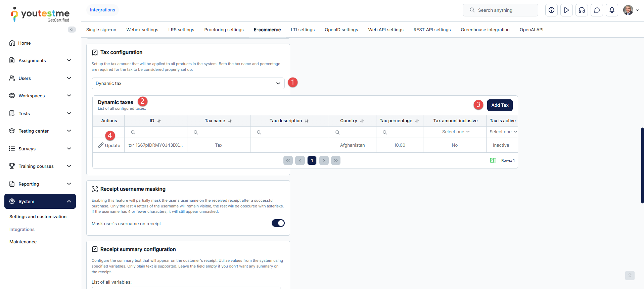
Task: Sort table by Tax name
Action: (x=230, y=121)
